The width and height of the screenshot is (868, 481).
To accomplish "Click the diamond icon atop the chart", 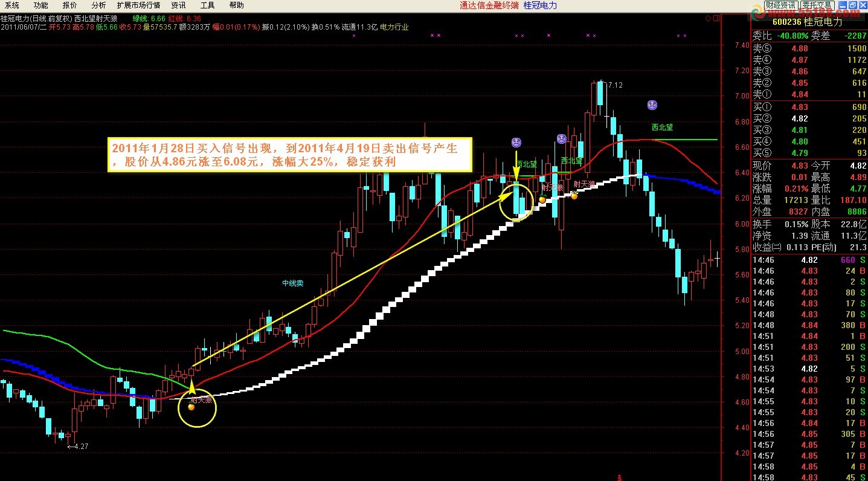I will point(708,19).
